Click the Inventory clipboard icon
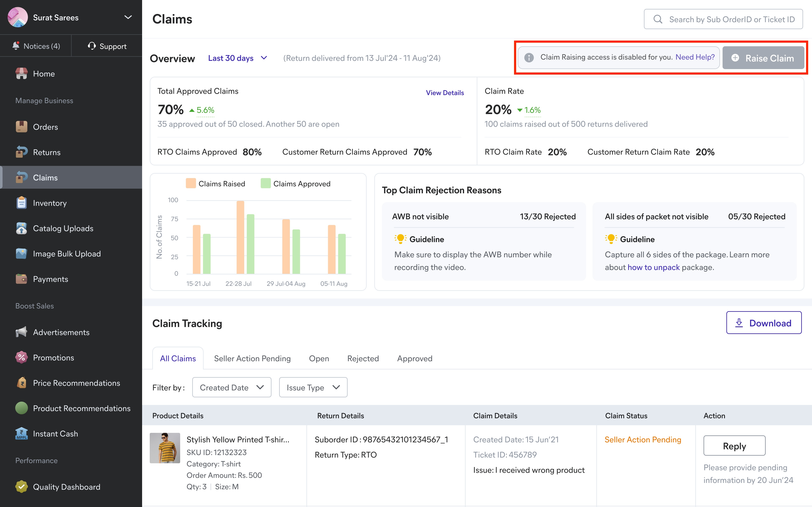This screenshot has height=507, width=812. click(22, 203)
